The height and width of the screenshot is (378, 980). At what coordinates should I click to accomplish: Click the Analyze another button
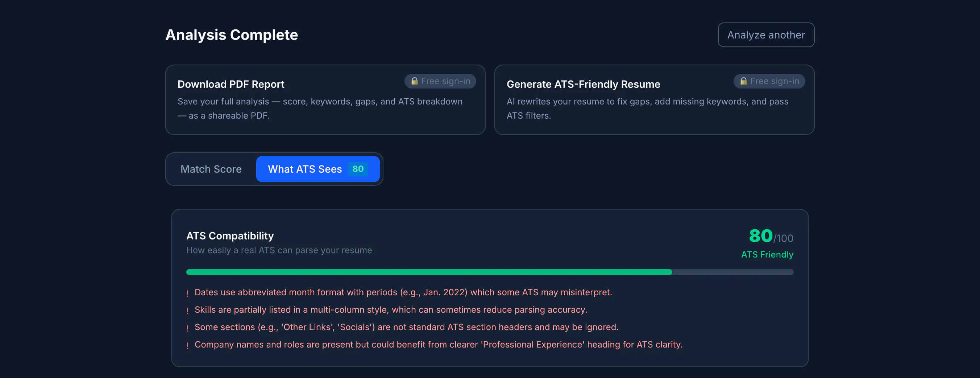coord(766,35)
